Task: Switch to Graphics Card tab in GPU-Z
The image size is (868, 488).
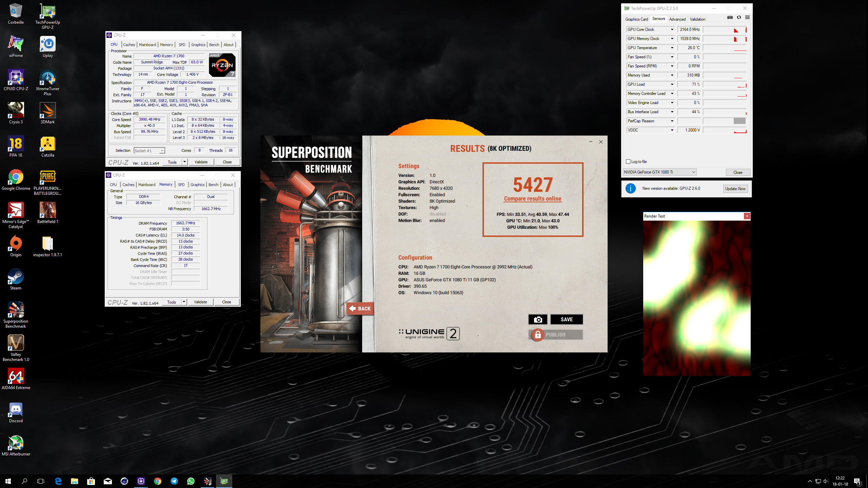Action: [636, 19]
